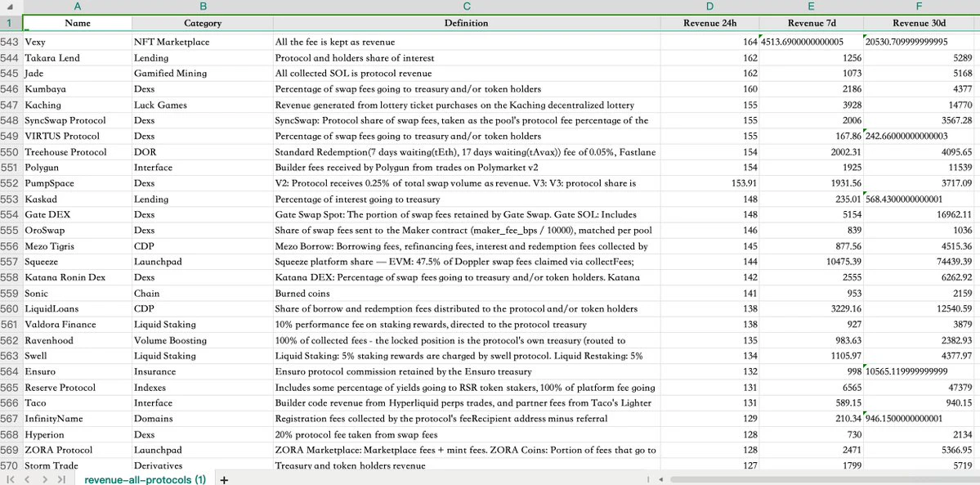Select the Kaskad name cell

78,199
